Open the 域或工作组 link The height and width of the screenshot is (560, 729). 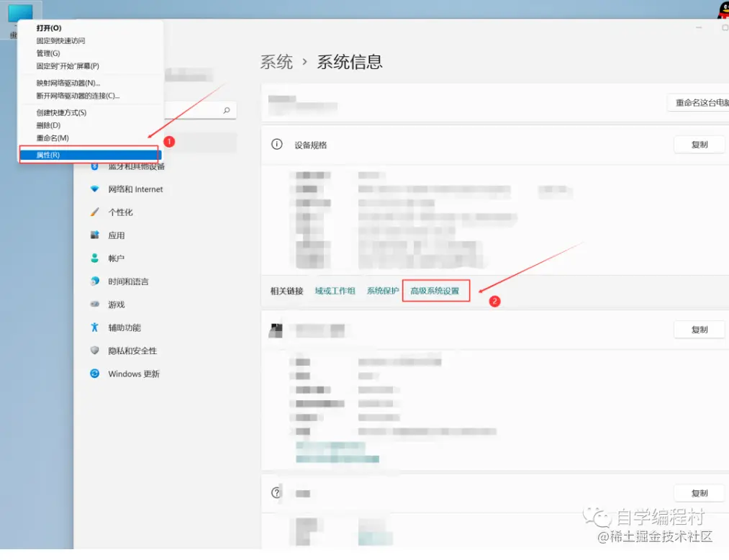tap(335, 291)
